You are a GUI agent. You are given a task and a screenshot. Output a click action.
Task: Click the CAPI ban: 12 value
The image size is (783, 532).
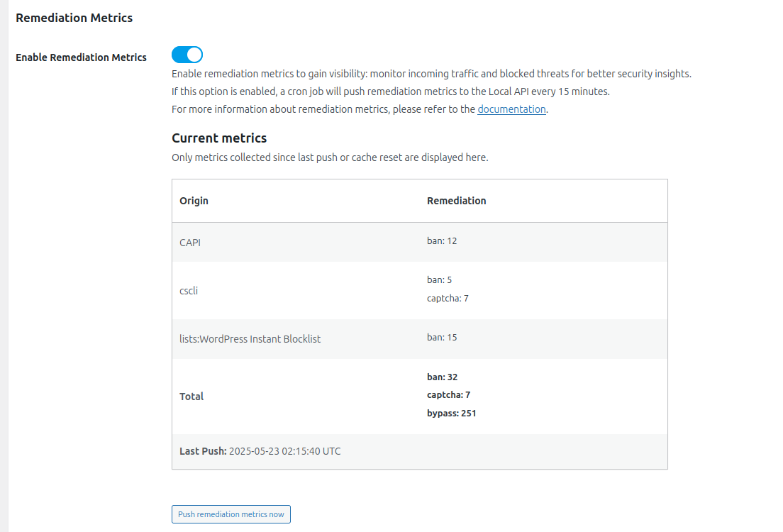(x=442, y=241)
